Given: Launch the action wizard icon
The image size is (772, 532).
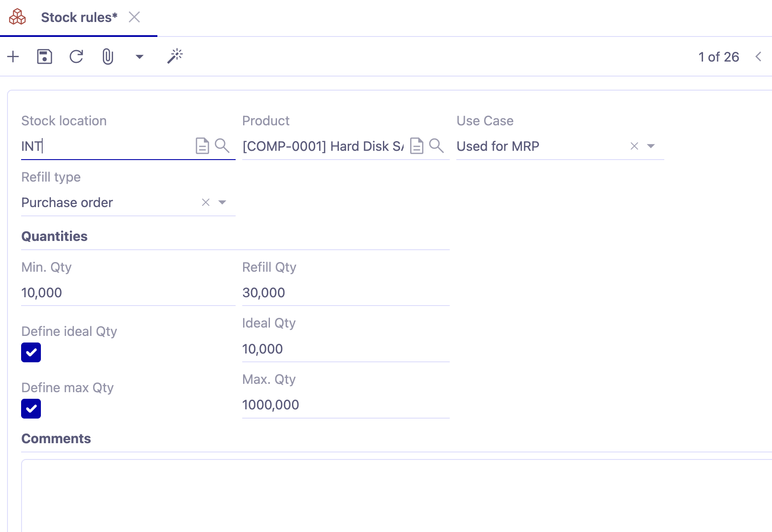Looking at the screenshot, I should click(175, 56).
